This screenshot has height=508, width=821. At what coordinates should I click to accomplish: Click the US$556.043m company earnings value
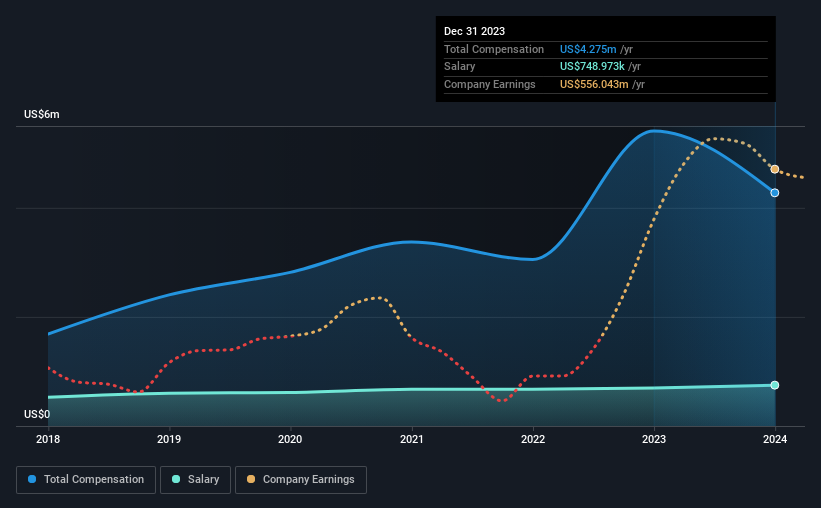tap(594, 84)
